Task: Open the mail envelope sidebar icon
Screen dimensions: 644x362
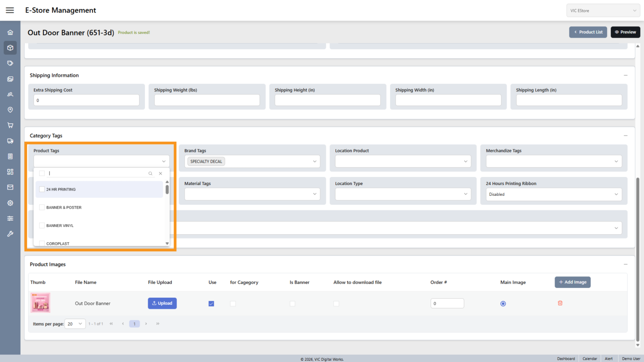Action: 10,187
